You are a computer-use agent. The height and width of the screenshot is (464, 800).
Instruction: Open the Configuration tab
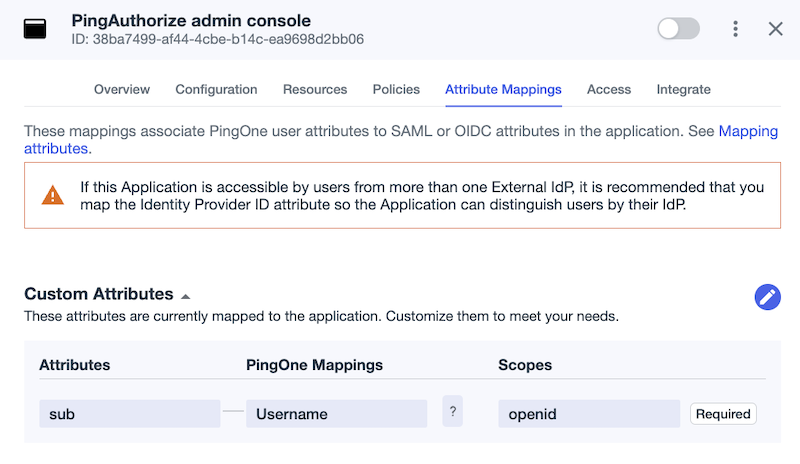pyautogui.click(x=216, y=89)
